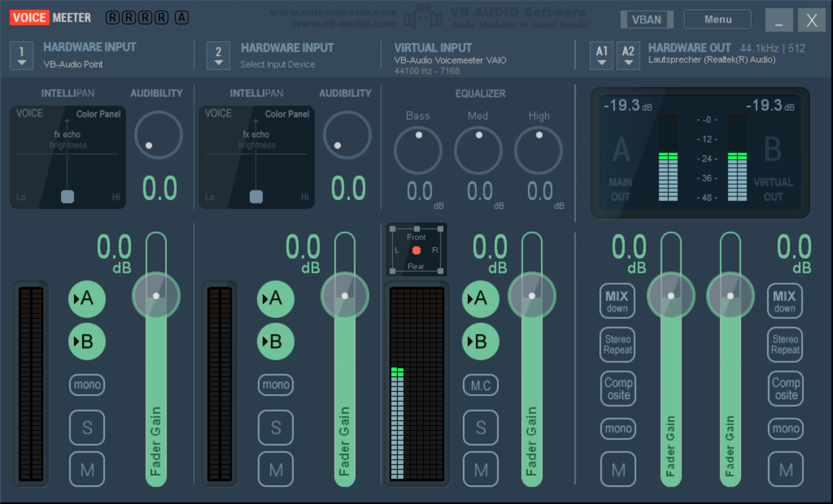
Task: Open the VBAN settings
Action: point(646,20)
